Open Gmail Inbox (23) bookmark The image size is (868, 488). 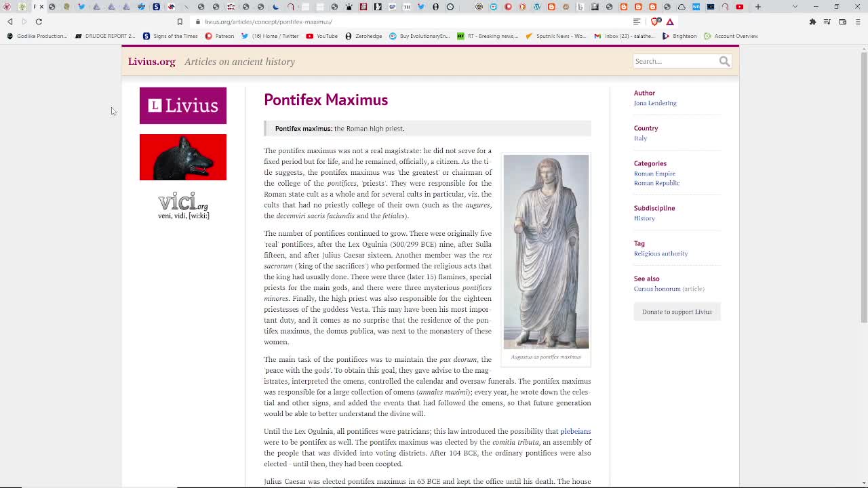point(625,36)
